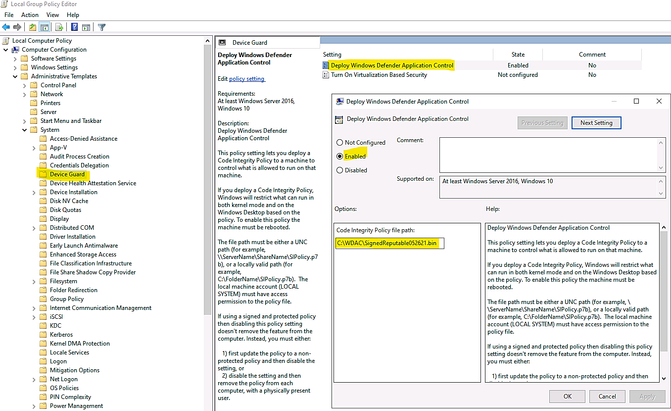This screenshot has height=411, width=671.
Task: Click the Logon folder icon
Action: 43,361
